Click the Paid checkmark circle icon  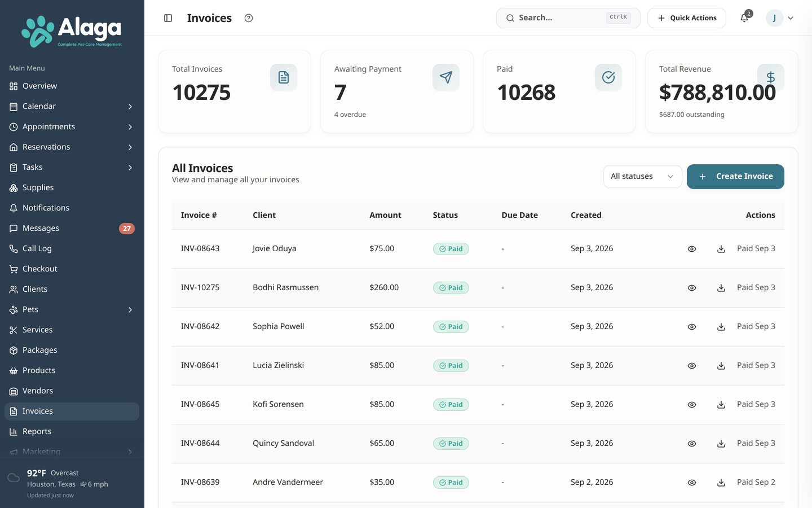(x=608, y=77)
